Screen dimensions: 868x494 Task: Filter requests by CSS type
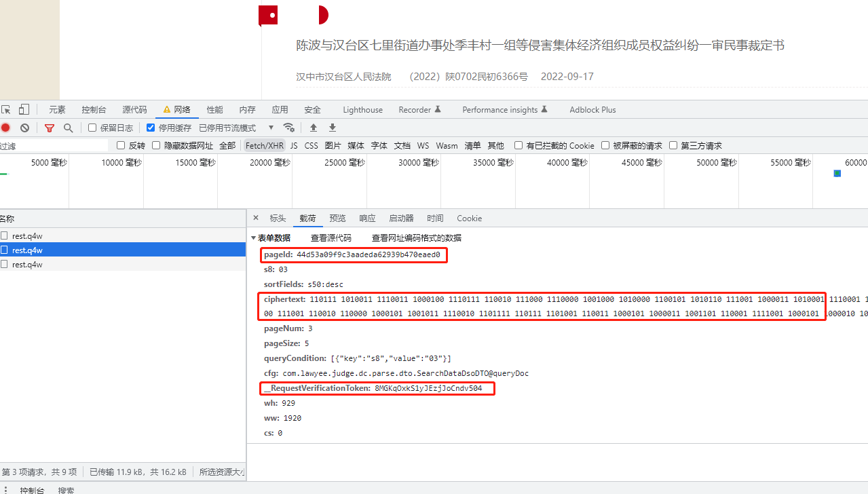coord(311,145)
